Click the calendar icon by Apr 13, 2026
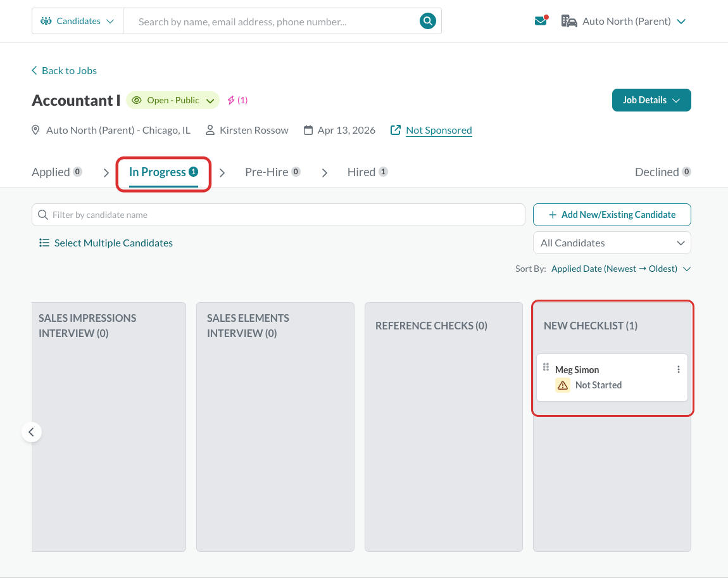Image resolution: width=728 pixels, height=586 pixels. click(308, 130)
